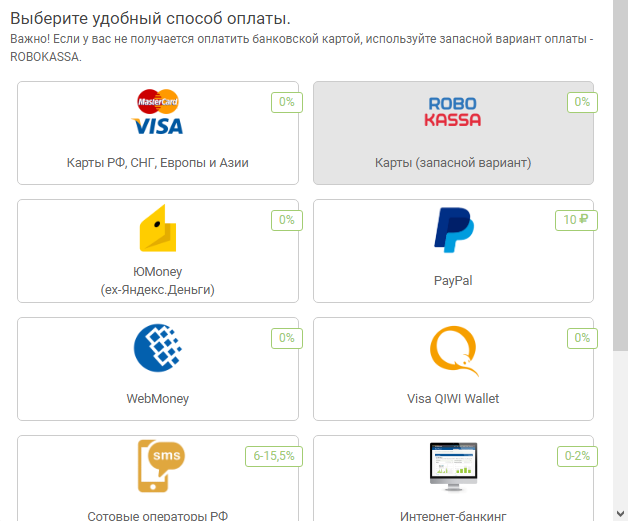Click the 0-2% commission badge
This screenshot has height=521, width=628.
pyautogui.click(x=577, y=456)
